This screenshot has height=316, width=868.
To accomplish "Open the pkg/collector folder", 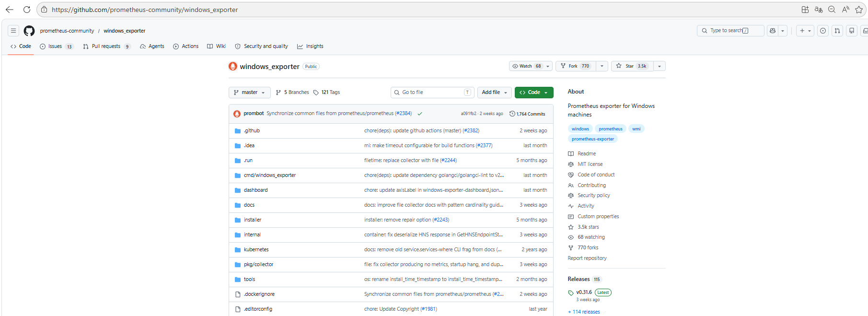I will [x=258, y=265].
